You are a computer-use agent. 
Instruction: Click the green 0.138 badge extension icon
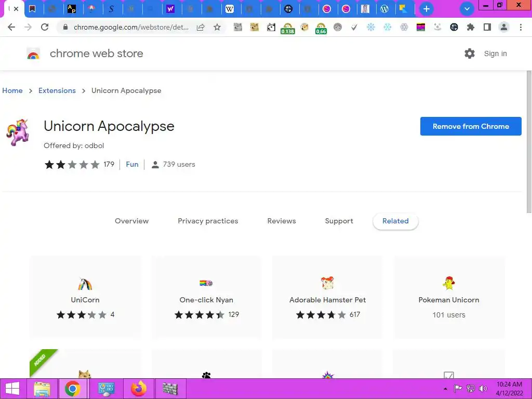[x=288, y=28]
